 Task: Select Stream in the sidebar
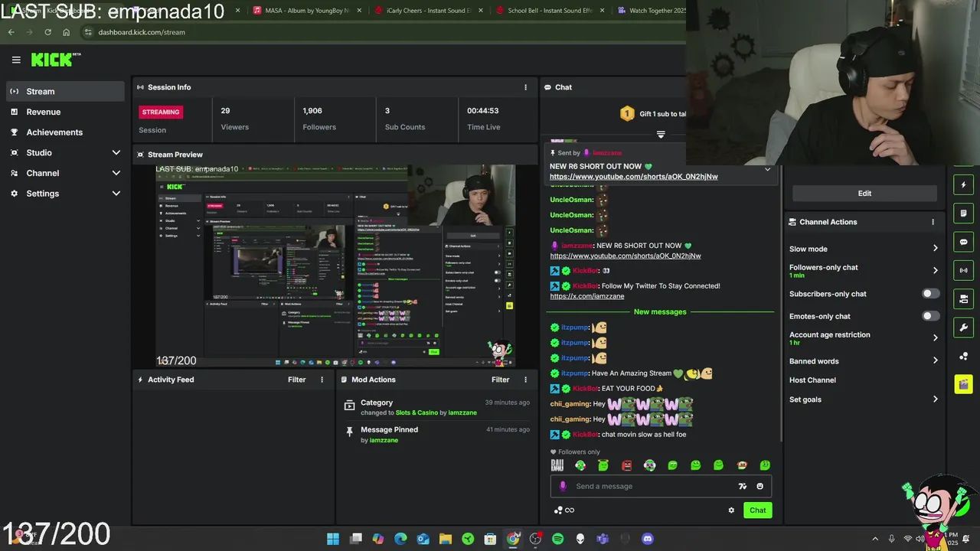65,91
